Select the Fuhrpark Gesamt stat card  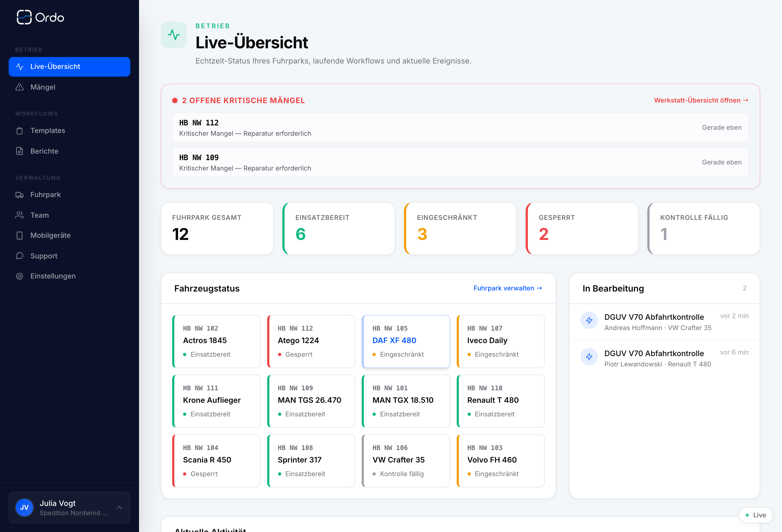217,229
